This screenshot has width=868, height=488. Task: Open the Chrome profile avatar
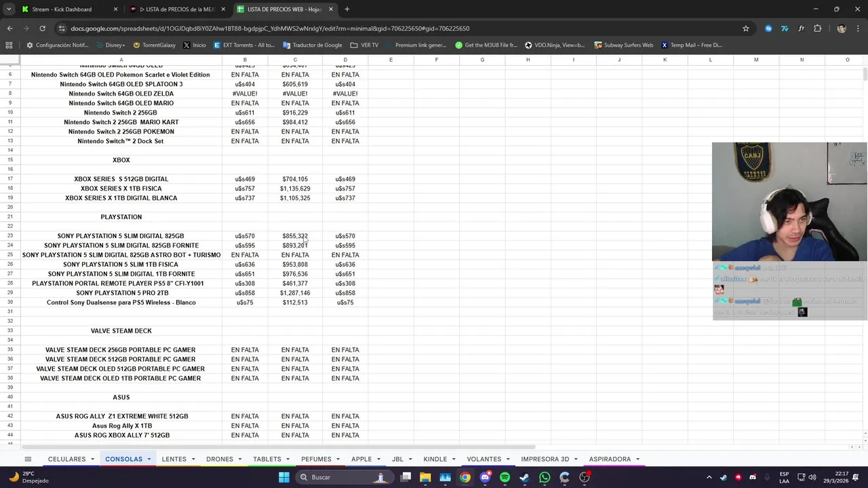click(x=842, y=28)
